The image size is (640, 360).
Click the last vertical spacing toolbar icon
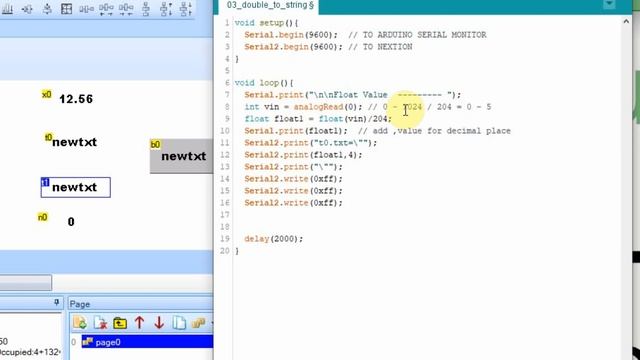(x=185, y=9)
